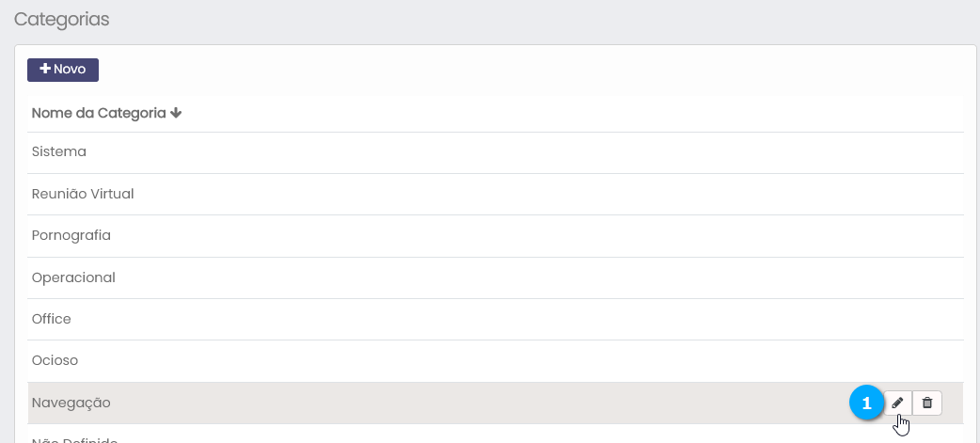This screenshot has height=443, width=980.
Task: Click empty space in Navegação row middle
Action: coord(470,403)
